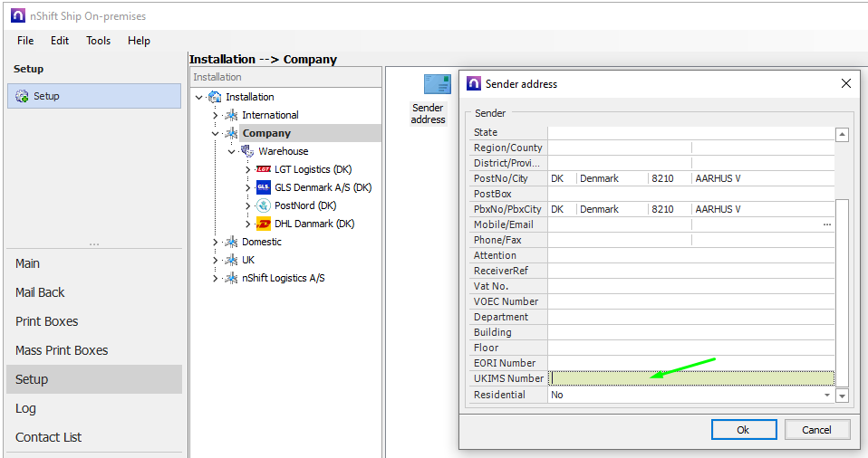Screen dimensions: 868x458
Task: Open the Residential dropdown list
Action: point(826,396)
